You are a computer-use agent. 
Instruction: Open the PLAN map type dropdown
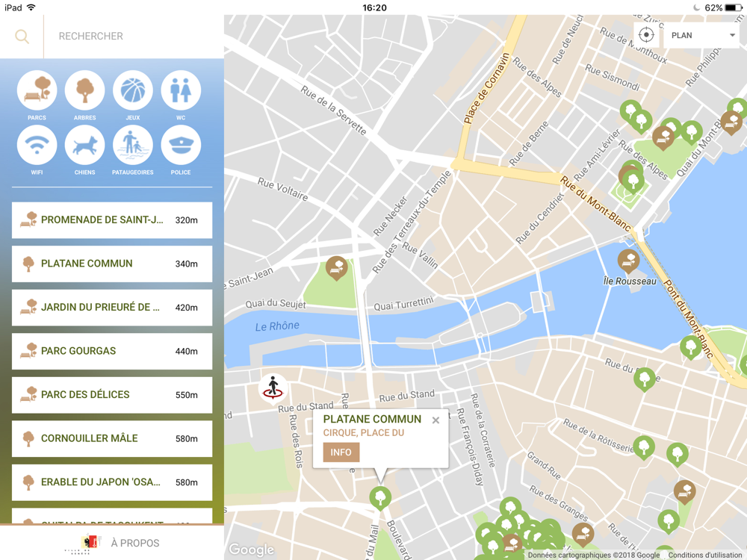point(702,35)
